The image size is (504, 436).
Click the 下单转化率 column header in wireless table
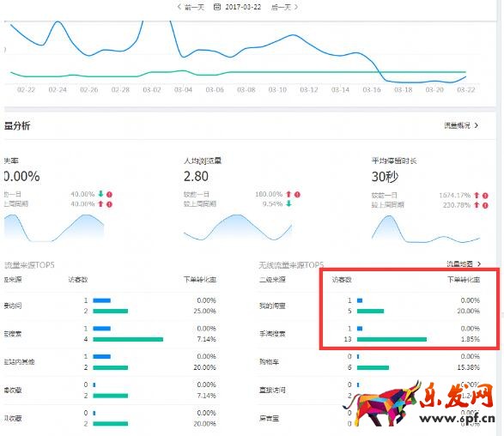(x=464, y=280)
